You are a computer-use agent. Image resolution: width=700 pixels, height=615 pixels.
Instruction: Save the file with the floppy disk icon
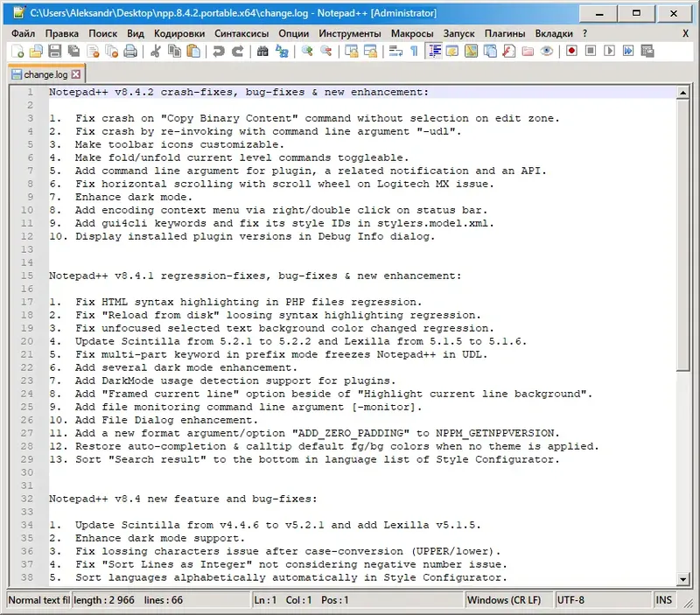(55, 52)
